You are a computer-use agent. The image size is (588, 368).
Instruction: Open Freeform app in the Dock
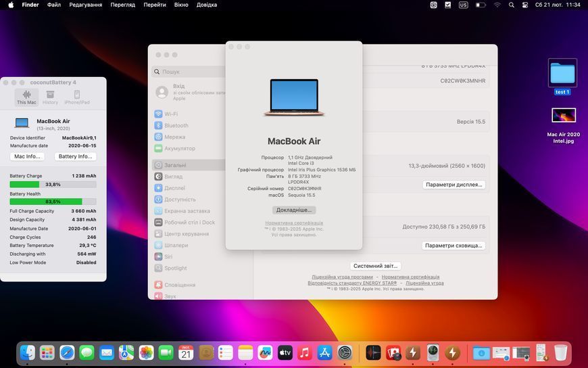(265, 352)
